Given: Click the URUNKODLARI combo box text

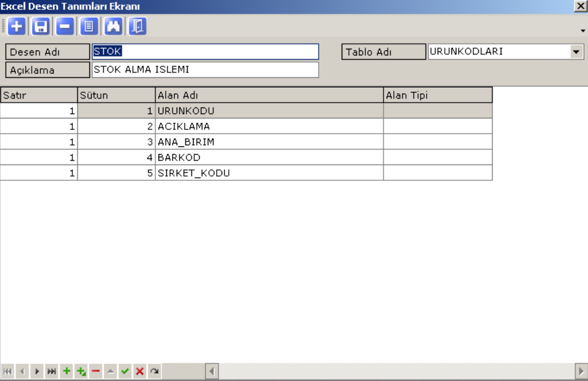Looking at the screenshot, I should click(x=466, y=52).
